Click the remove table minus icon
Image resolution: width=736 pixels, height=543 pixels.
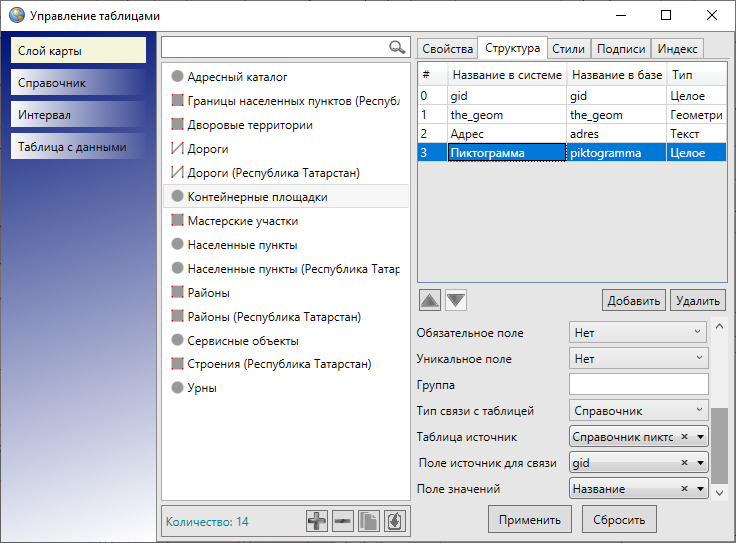[343, 521]
